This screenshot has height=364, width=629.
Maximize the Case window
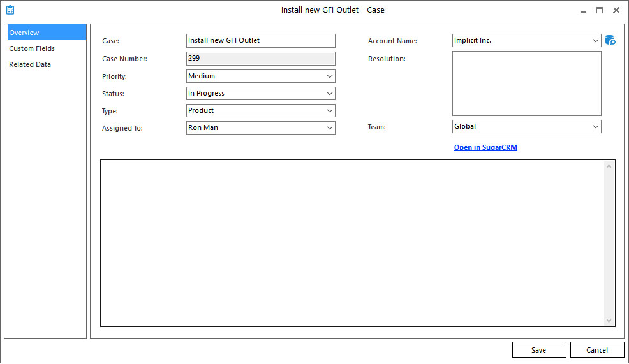[x=600, y=10]
